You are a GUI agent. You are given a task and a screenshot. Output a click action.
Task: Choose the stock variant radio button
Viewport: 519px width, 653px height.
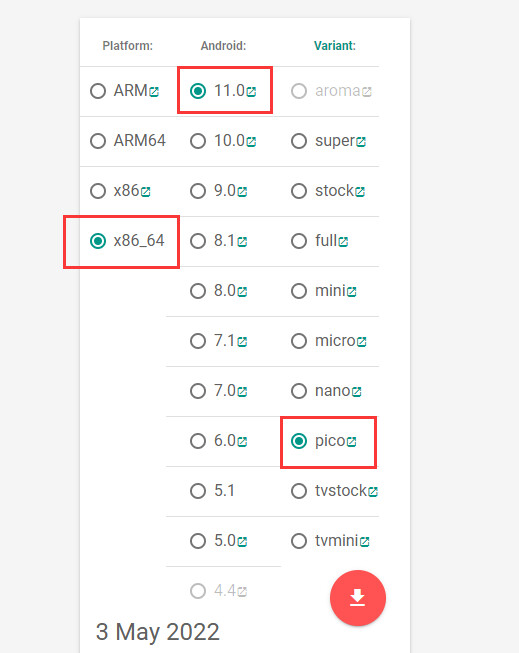coord(299,191)
